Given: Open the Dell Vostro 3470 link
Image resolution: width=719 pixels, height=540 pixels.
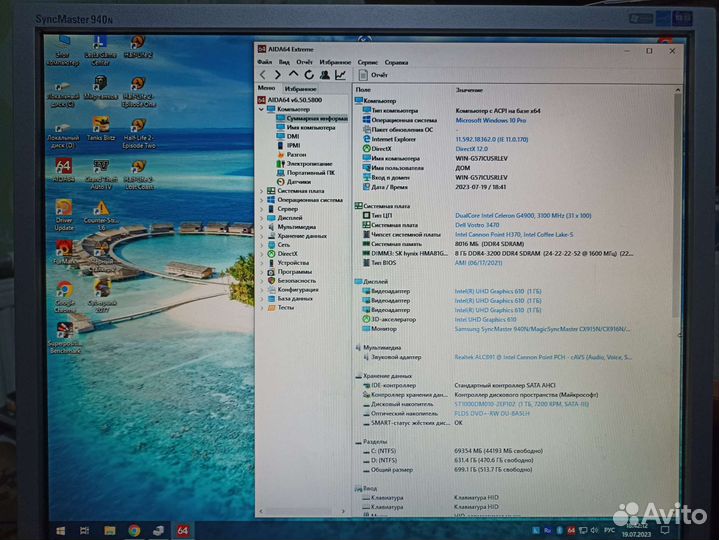Looking at the screenshot, I should click(477, 225).
